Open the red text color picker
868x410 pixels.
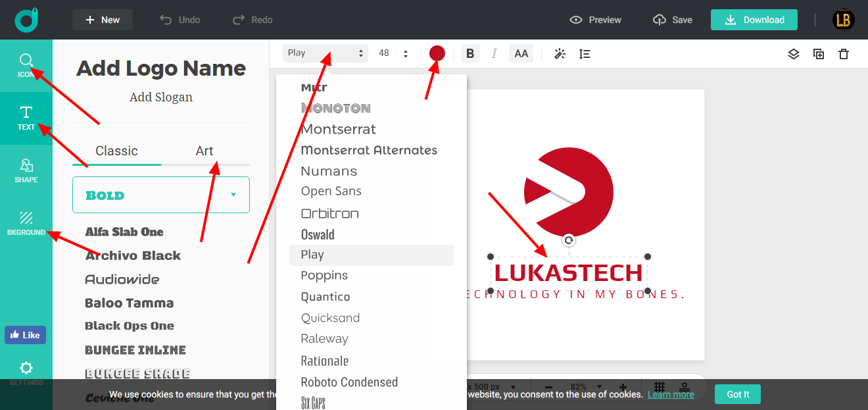click(x=437, y=53)
